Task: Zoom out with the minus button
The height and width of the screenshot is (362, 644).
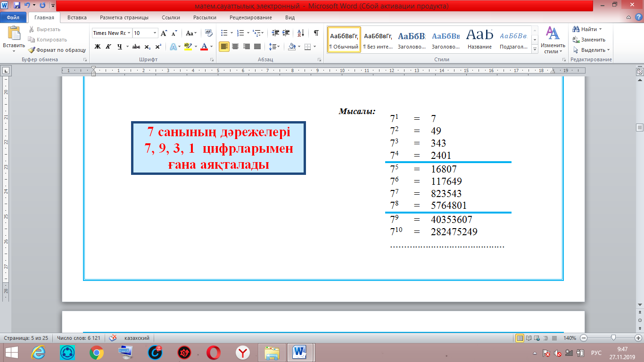Action: coord(584,338)
